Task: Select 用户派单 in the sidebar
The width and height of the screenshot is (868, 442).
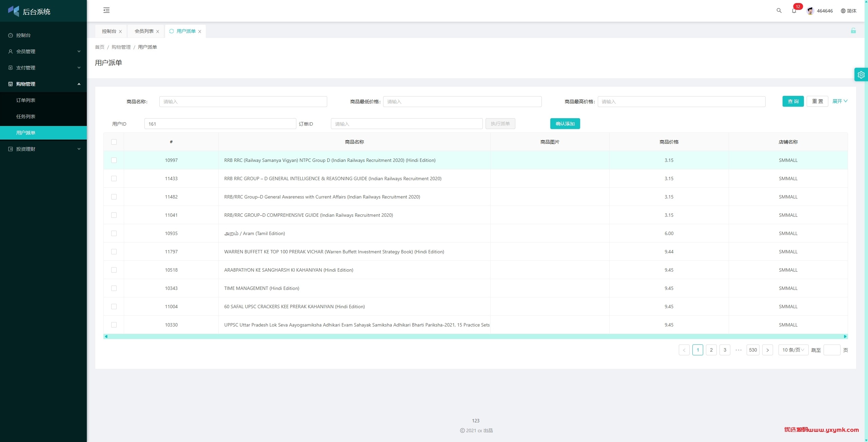Action: point(43,133)
